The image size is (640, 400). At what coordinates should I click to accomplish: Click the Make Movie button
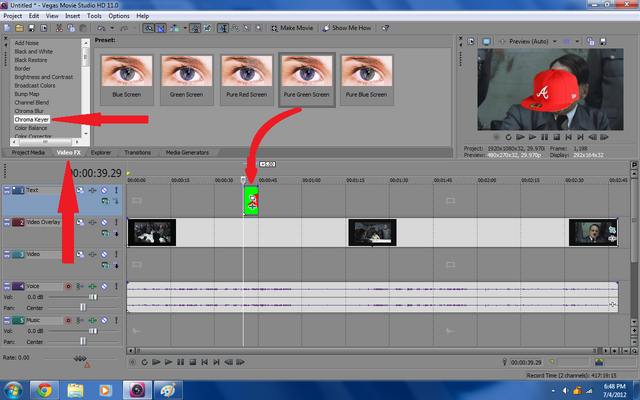[x=292, y=28]
